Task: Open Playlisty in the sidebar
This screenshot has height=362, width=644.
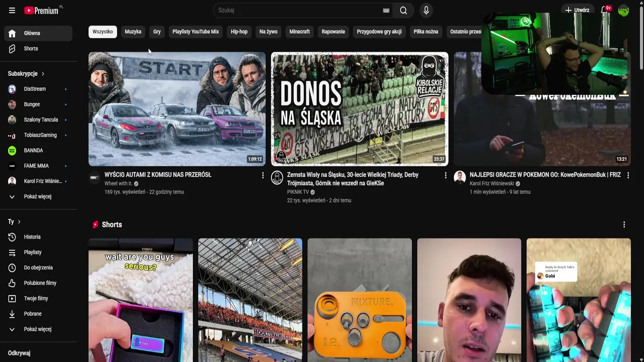Action: tap(38, 252)
